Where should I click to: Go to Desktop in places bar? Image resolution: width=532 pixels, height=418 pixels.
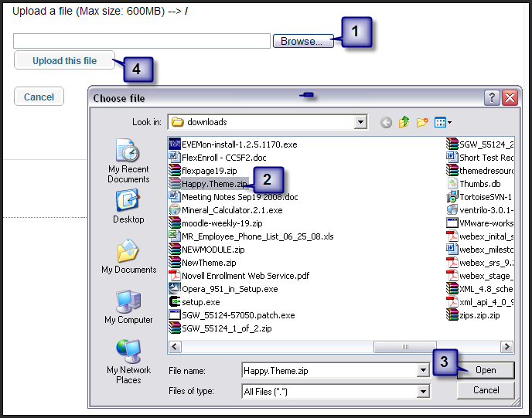[x=128, y=206]
